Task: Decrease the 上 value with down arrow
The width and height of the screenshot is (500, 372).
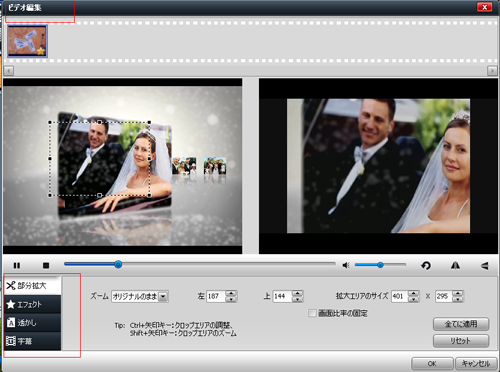Action: [x=297, y=299]
